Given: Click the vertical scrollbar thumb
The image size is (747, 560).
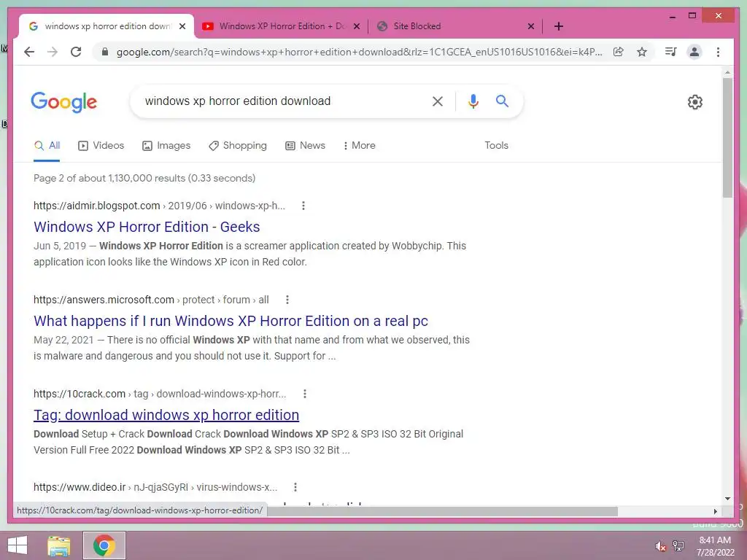Looking at the screenshot, I should point(727,138).
